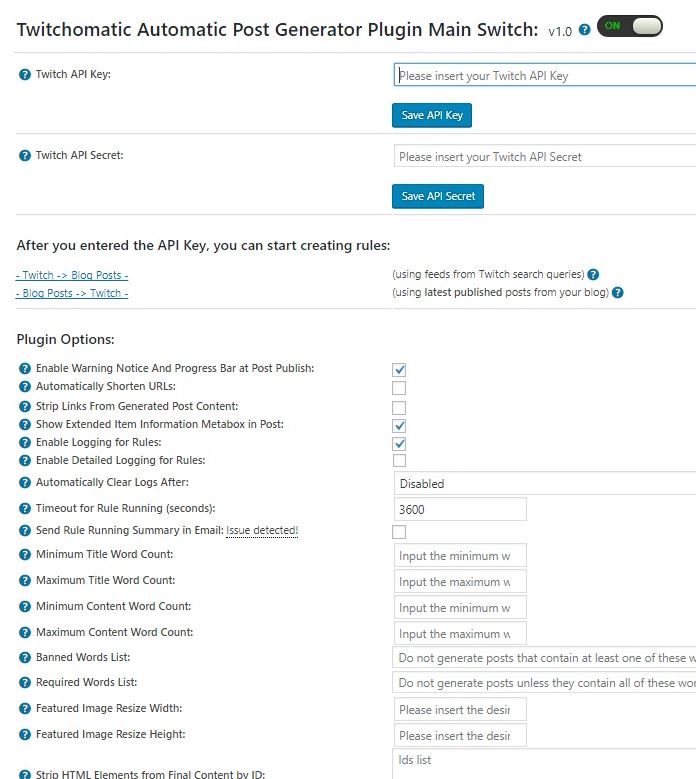Screen dimensions: 696x779
Task: Click help icon for Show Extended Item Information Metabox
Action: tap(24, 425)
